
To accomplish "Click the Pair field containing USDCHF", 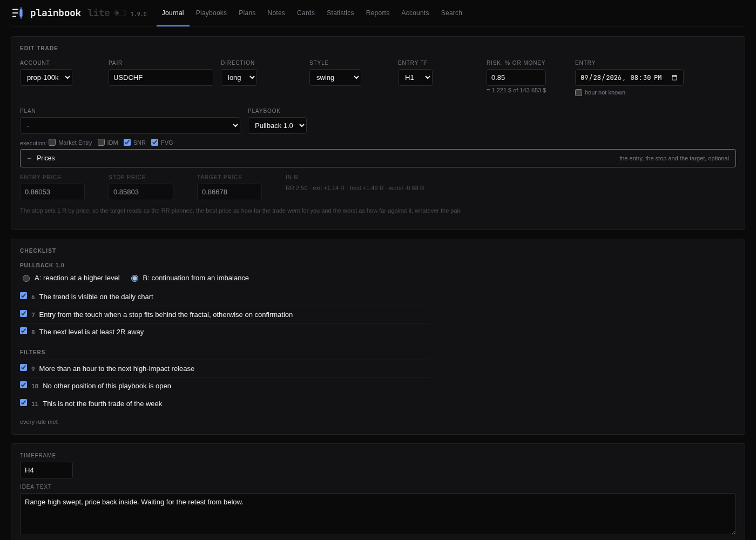I will (x=161, y=78).
